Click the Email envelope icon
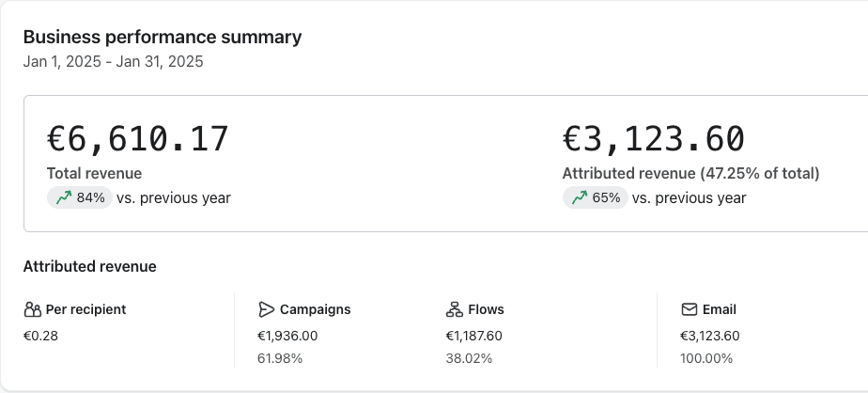Screen dimensions: 868x393 pyautogui.click(x=690, y=309)
